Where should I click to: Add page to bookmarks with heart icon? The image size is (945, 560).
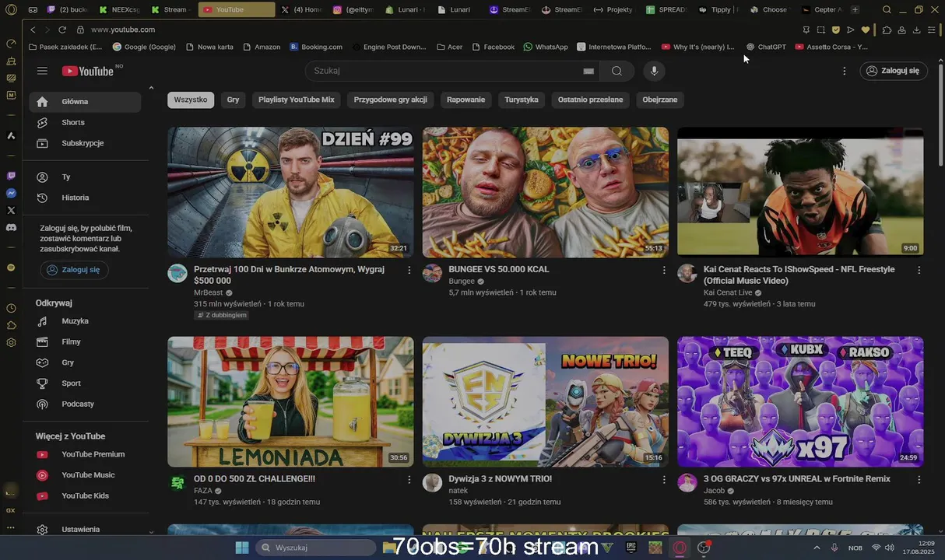865,30
